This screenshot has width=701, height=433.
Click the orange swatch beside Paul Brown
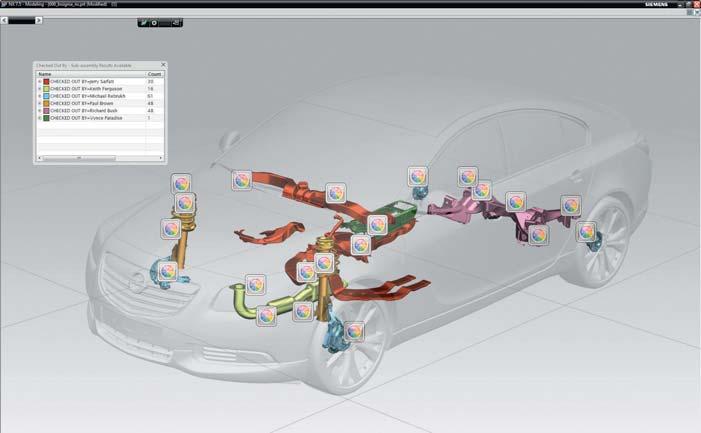coord(46,103)
